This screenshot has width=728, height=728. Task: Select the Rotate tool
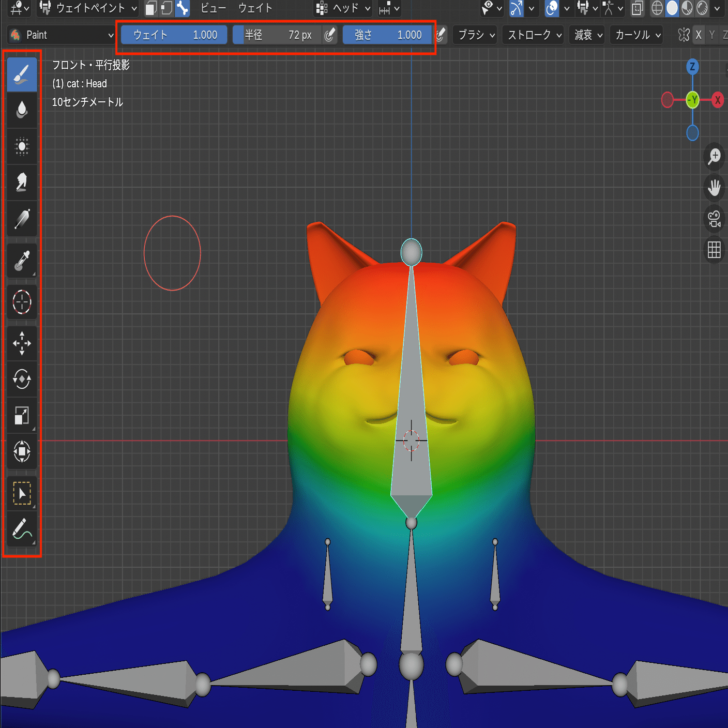(22, 380)
